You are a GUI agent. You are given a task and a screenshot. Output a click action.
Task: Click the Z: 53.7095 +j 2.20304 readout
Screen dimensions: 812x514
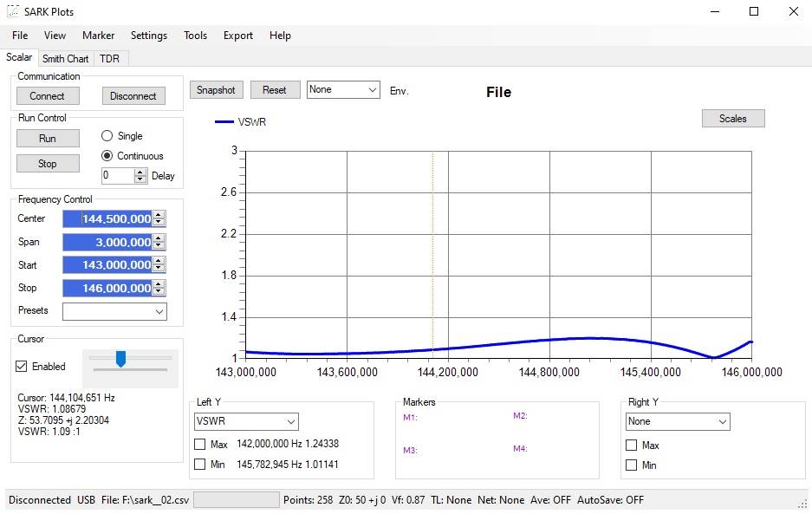64,420
